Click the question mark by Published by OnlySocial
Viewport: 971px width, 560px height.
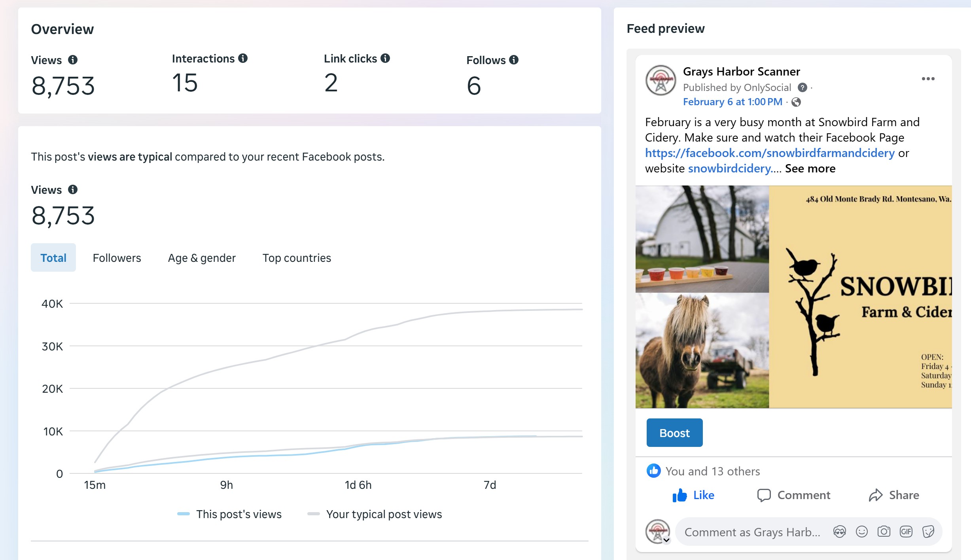802,87
